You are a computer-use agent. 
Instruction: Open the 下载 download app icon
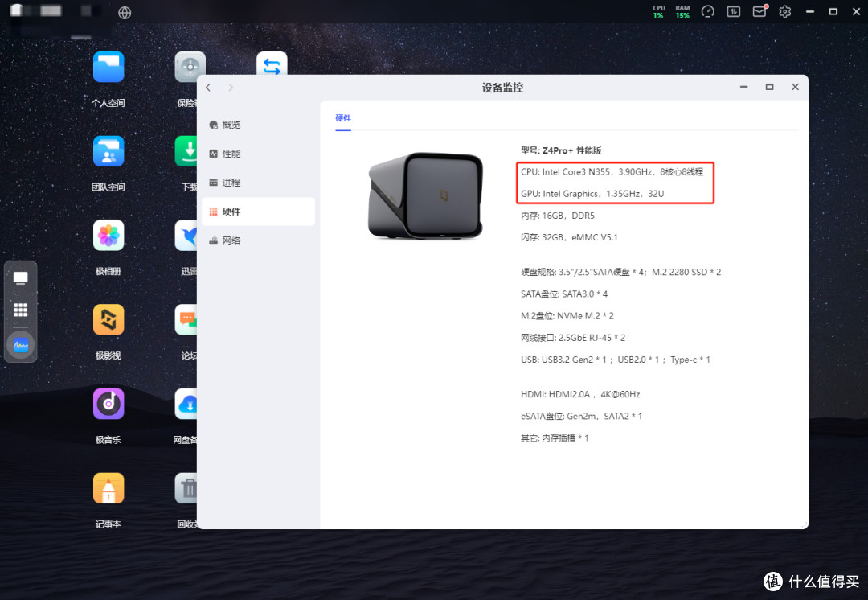186,151
